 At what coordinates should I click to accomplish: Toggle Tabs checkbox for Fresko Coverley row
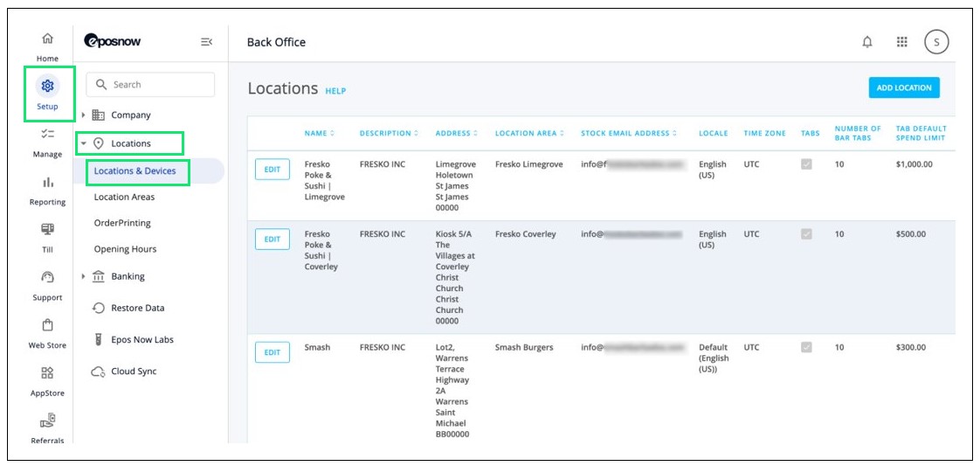[x=806, y=234]
